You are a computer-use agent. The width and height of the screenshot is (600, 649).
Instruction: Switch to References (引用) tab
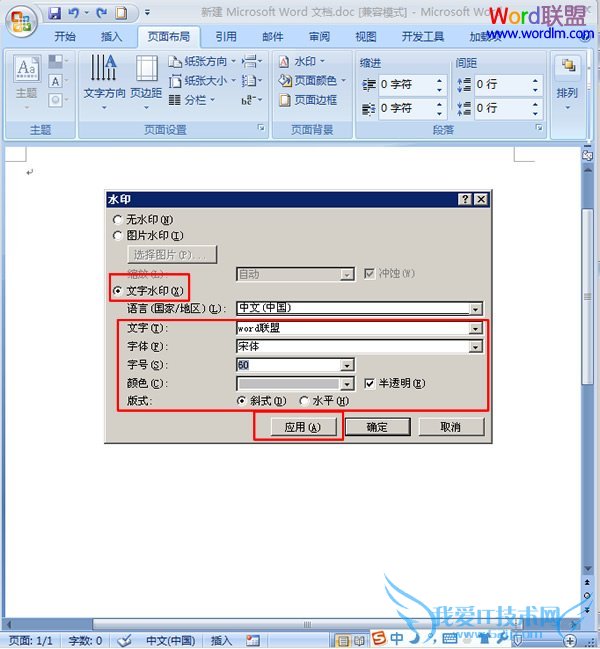(226, 37)
